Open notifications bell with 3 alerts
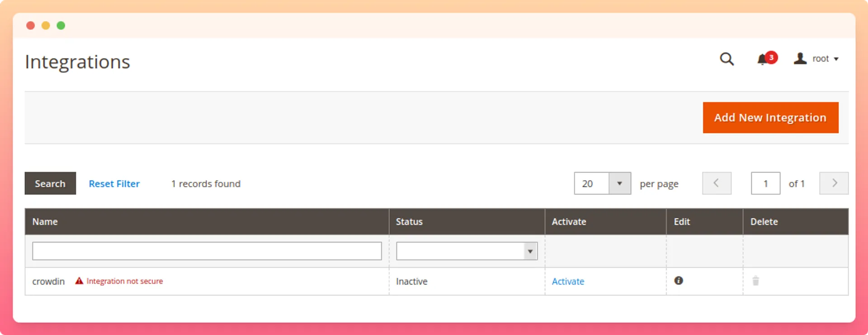 tap(767, 59)
